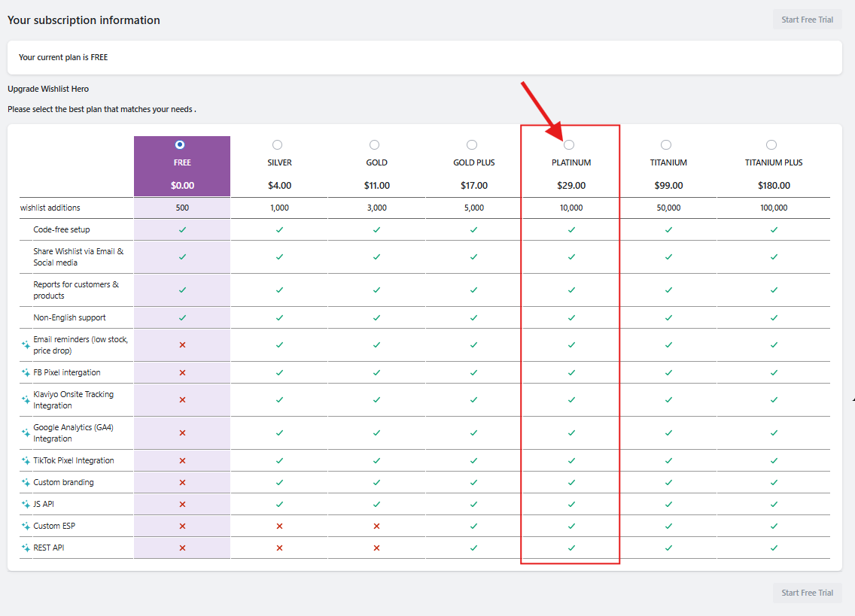Screen dimensions: 855x616
Task: Click the sparkle icon next to Custom ESP
Action: (26, 526)
